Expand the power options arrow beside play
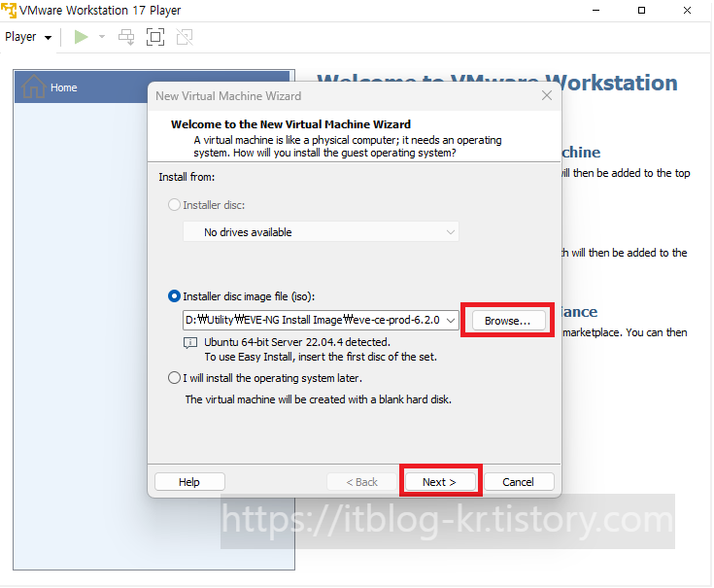This screenshot has width=714, height=588. coord(102,37)
